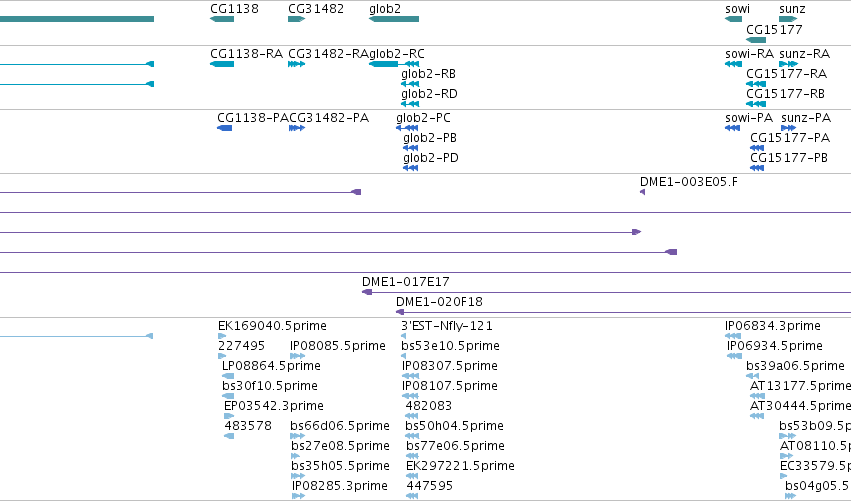Screen dimensions: 851x501
Task: Click the 447595 EST feature
Action: [x=412, y=496]
